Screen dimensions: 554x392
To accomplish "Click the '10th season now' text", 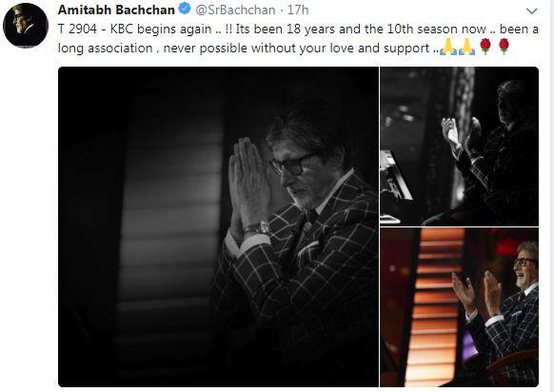I will pyautogui.click(x=436, y=29).
